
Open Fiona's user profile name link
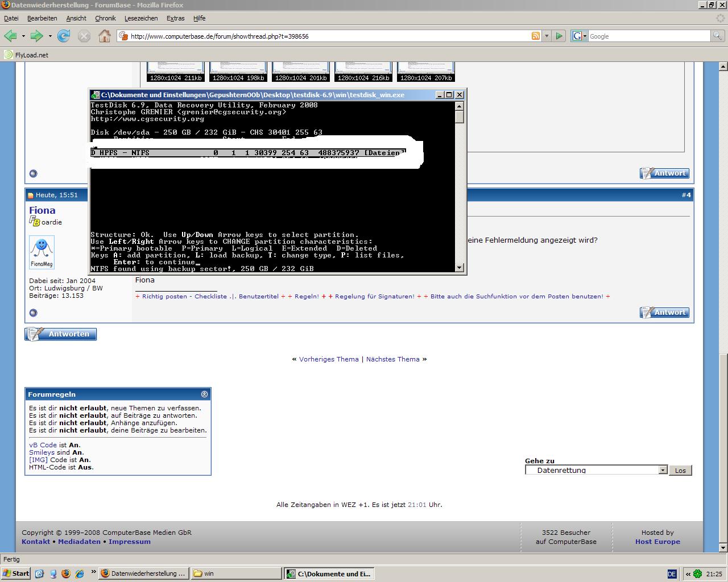(42, 210)
